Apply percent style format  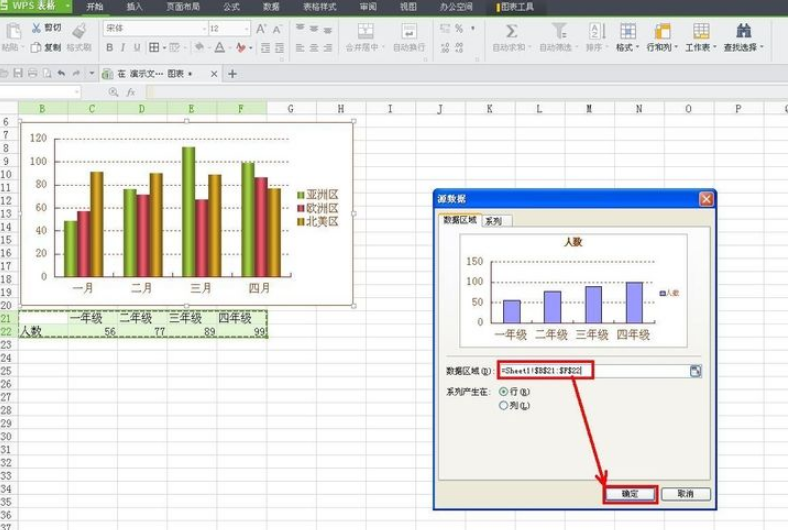pos(459,29)
